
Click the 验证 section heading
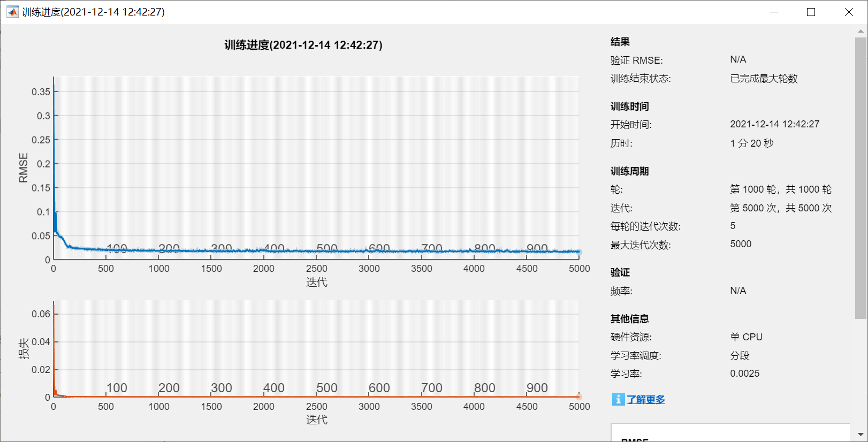tap(620, 272)
